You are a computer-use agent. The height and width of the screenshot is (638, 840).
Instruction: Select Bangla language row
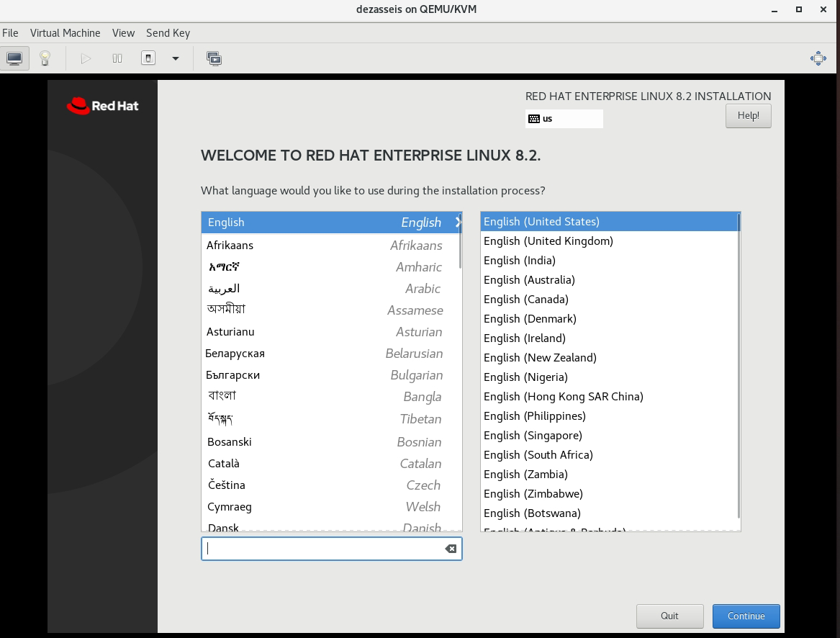[x=332, y=397]
